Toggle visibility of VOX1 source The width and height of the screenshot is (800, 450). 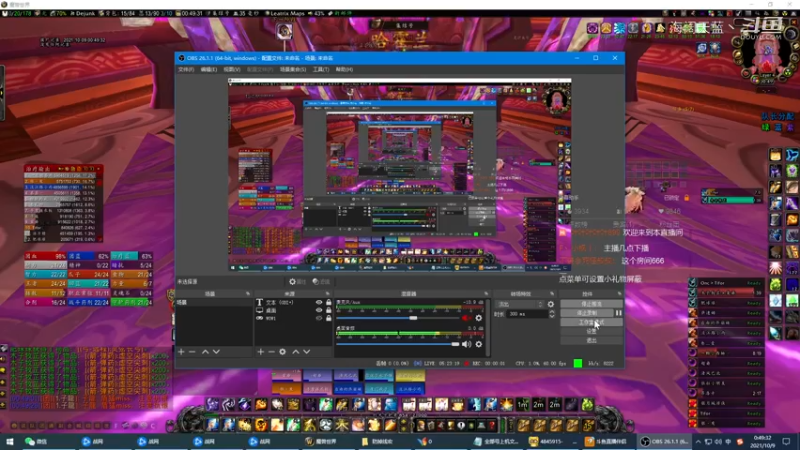pos(319,318)
